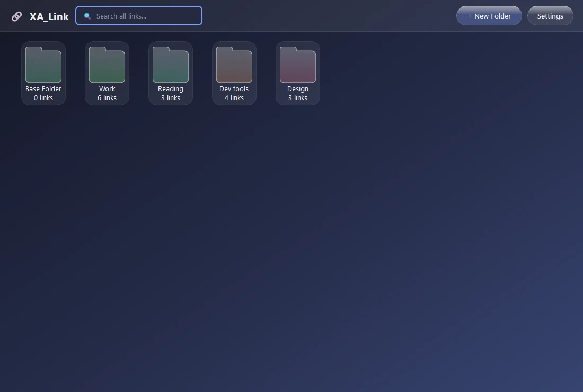
Task: Open the Work folder icon
Action: (x=107, y=65)
